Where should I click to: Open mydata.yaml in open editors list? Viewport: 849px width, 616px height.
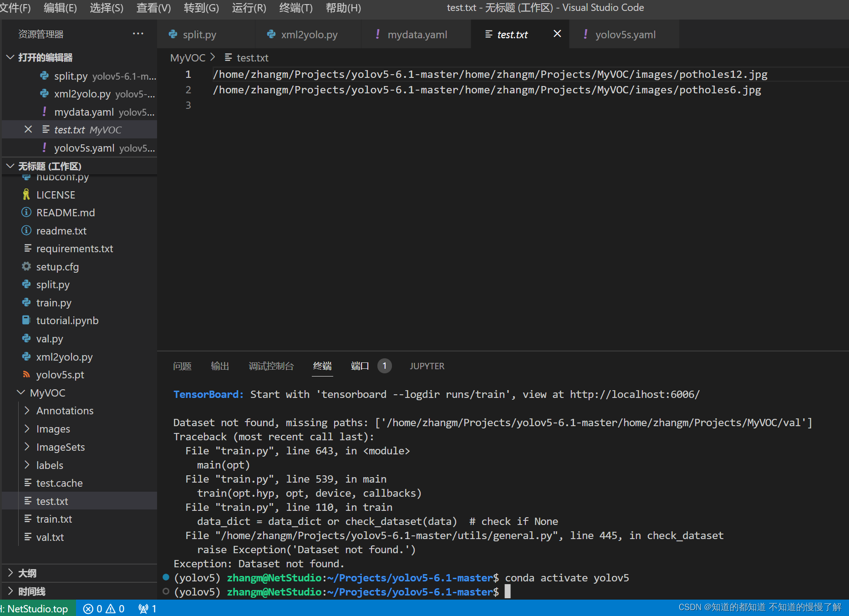tap(80, 112)
